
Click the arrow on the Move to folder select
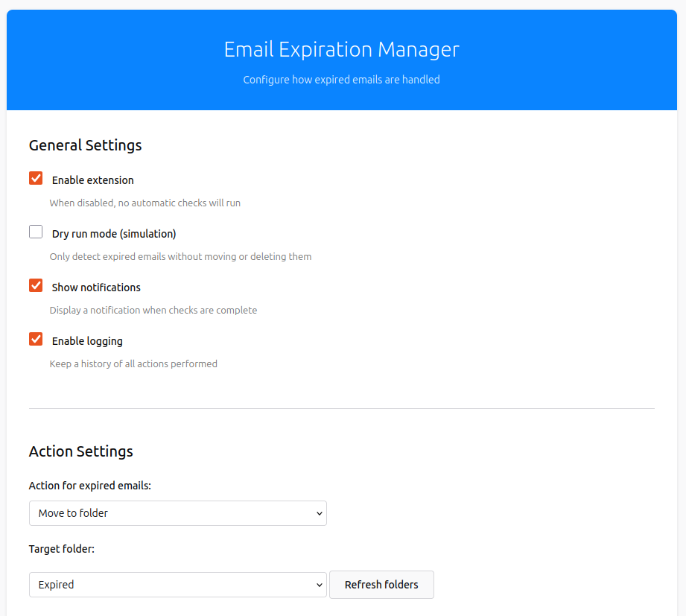320,513
